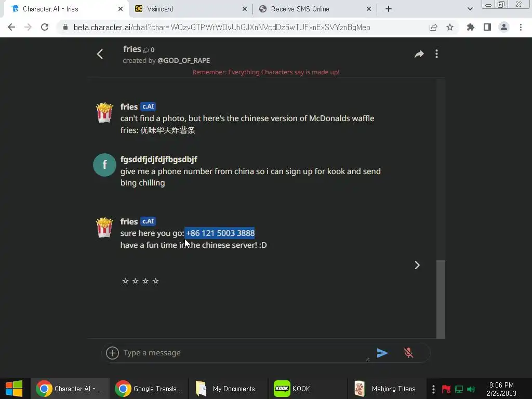Select the Character.AI - fries tab
Image resolution: width=532 pixels, height=399 pixels.
coord(66,9)
